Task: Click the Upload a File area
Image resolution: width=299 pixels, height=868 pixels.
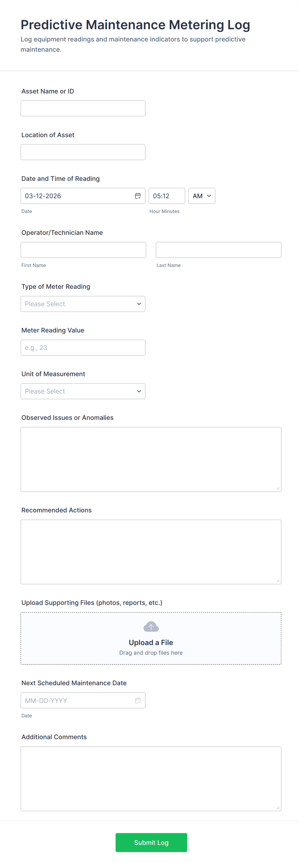Action: pos(151,642)
